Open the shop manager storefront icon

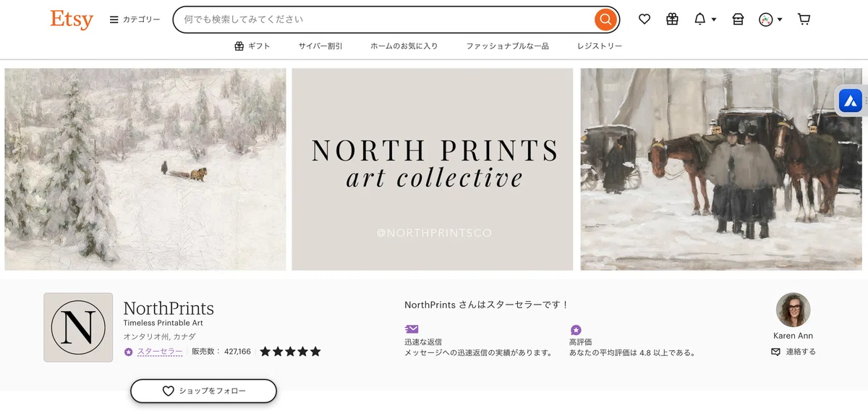(738, 20)
